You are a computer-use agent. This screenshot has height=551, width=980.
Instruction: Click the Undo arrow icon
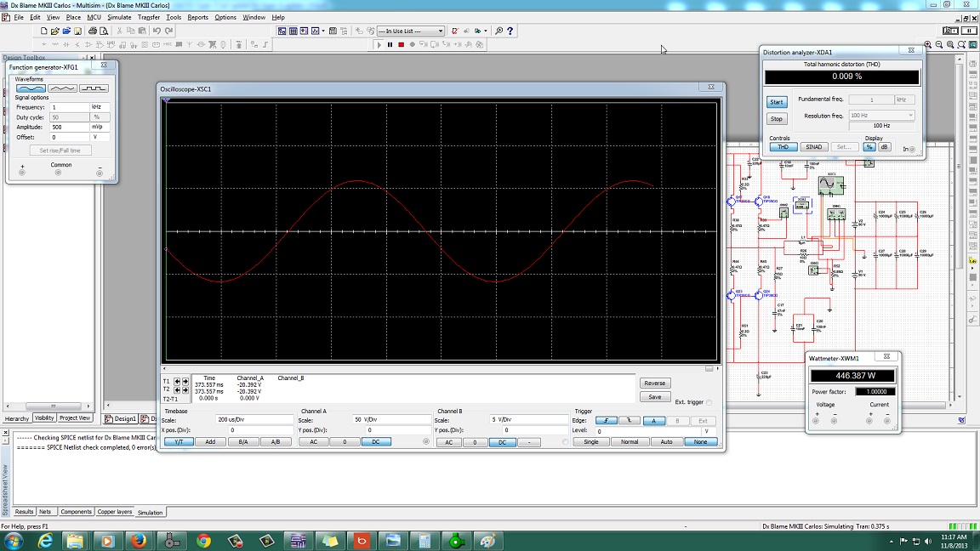tap(157, 31)
